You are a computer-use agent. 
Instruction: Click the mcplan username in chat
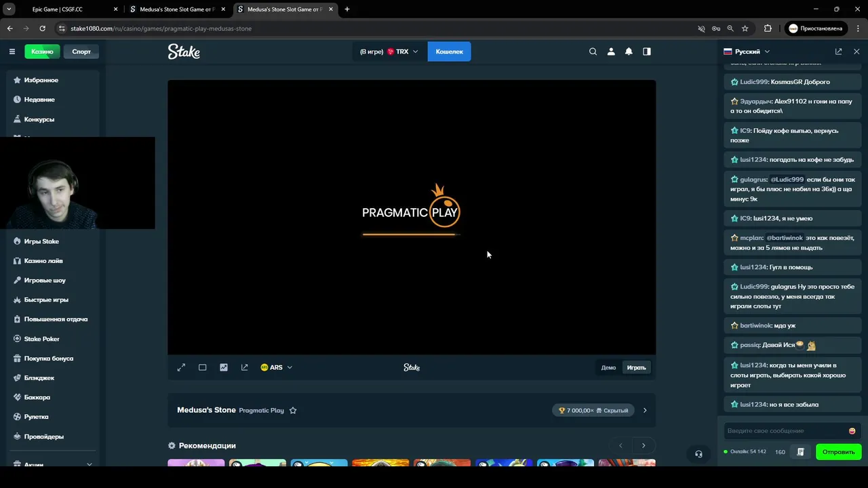tap(751, 238)
